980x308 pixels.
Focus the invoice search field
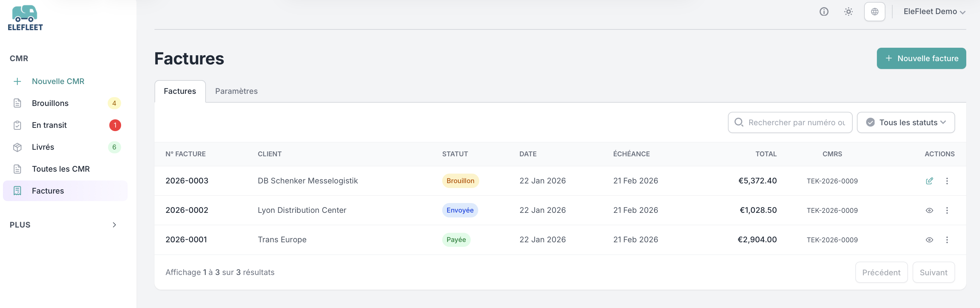pyautogui.click(x=796, y=122)
